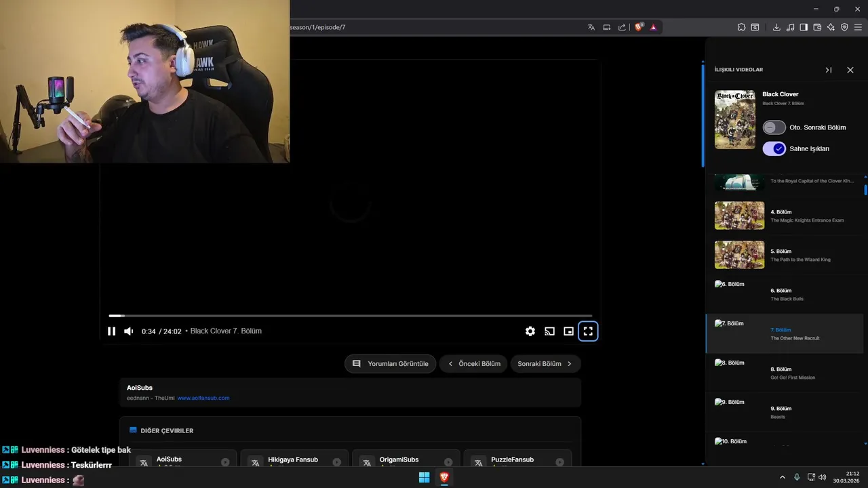The image size is (868, 488).
Task: Choose Hikigaya Fansub translation
Action: point(294,459)
